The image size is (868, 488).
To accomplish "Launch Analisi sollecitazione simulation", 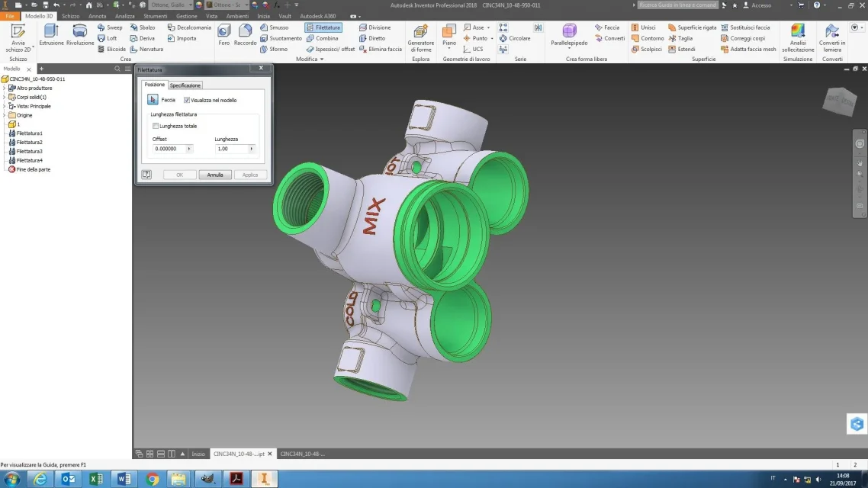I will pos(798,37).
